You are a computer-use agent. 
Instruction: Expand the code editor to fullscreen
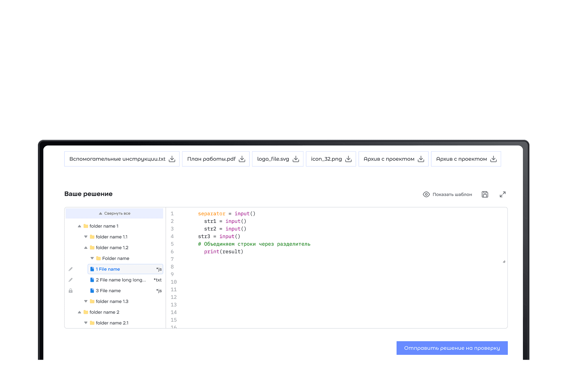tap(503, 194)
